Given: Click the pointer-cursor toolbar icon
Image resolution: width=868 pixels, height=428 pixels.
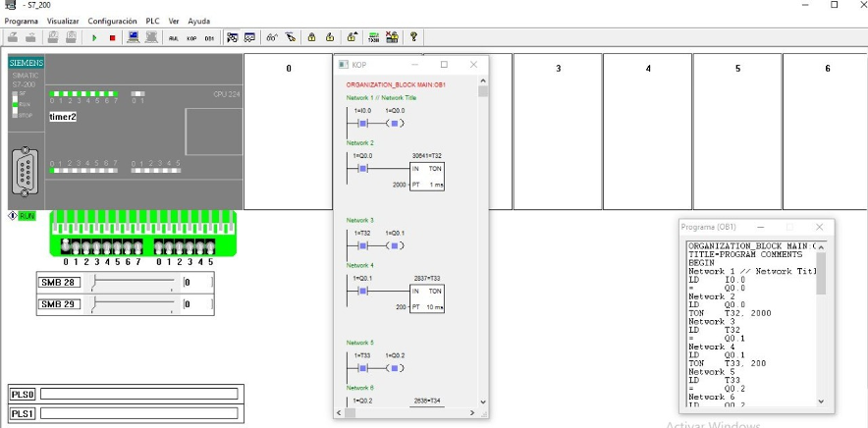Looking at the screenshot, I should pyautogui.click(x=290, y=37).
